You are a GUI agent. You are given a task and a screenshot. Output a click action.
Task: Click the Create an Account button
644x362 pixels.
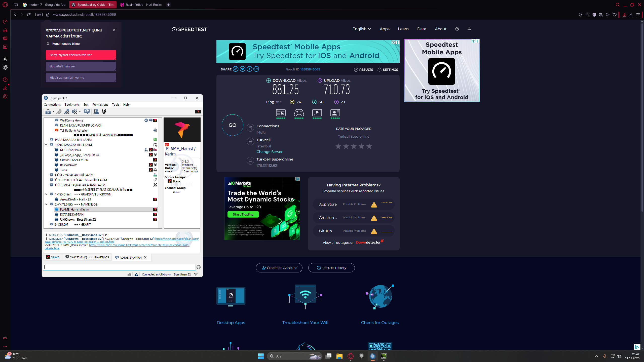279,268
